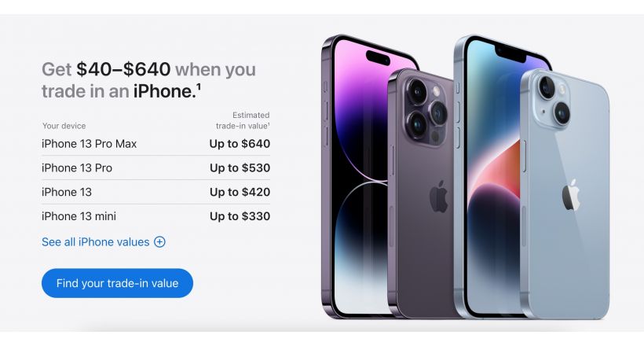Select the iPhone 13 mini row
This screenshot has height=346, width=644.
click(156, 216)
